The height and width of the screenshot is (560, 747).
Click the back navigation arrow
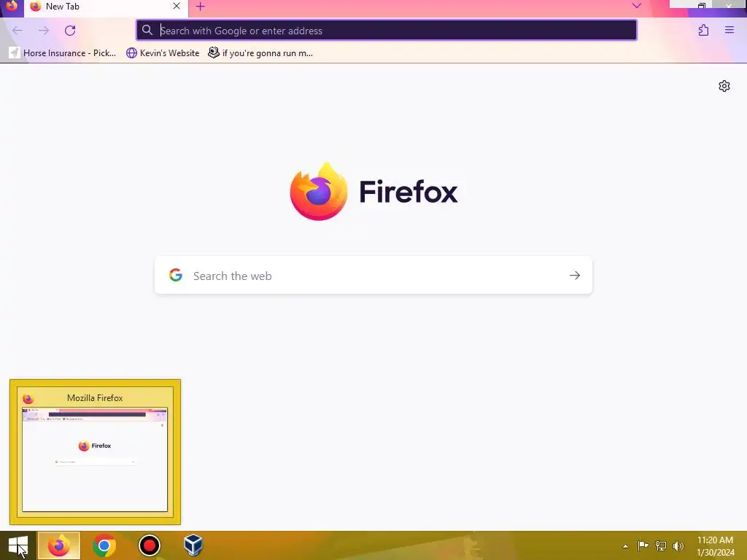coord(18,31)
